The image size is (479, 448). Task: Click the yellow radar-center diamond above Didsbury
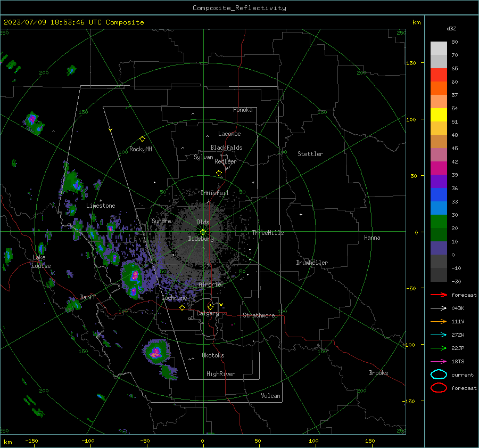(203, 232)
